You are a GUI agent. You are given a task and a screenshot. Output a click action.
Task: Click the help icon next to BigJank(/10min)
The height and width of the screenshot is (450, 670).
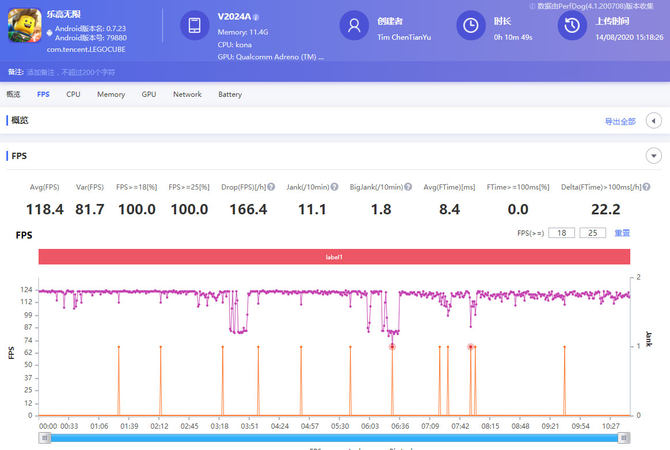click(407, 187)
